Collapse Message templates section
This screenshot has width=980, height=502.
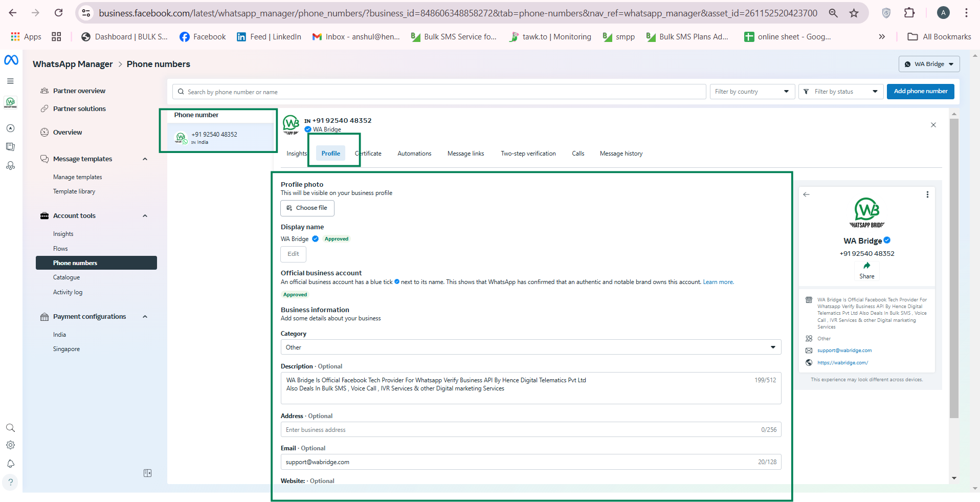coord(145,159)
